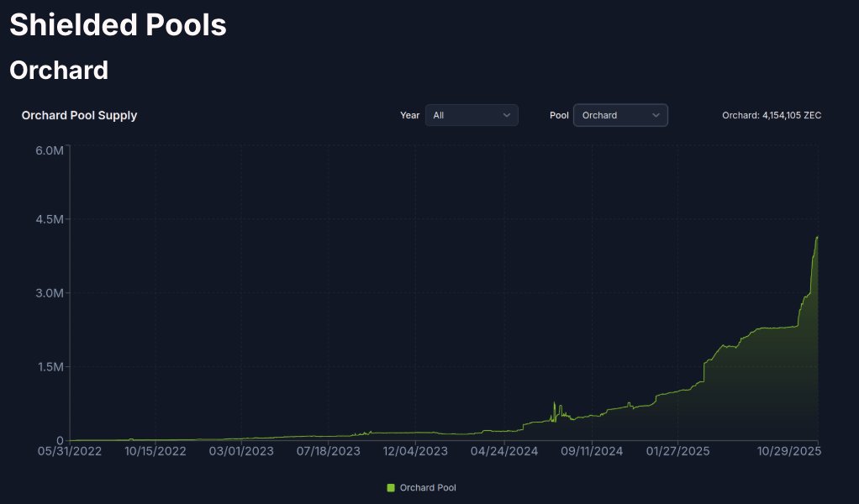Click the 09/11/2024 date label
859x504 pixels.
(592, 451)
